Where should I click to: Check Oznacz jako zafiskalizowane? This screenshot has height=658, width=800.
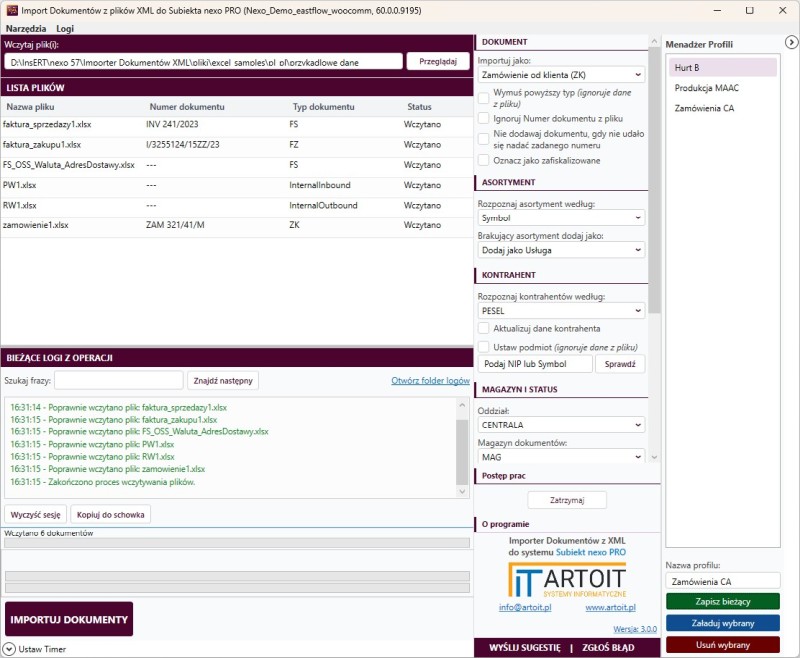coord(483,160)
